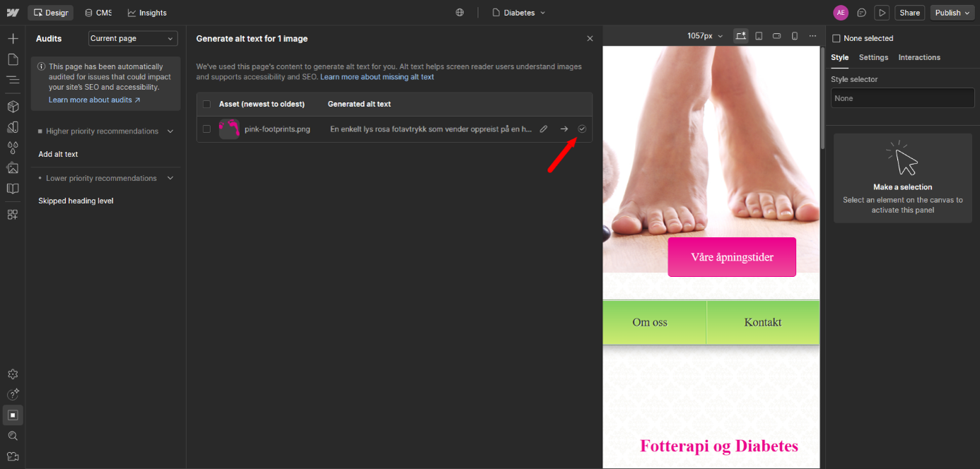980x469 pixels.
Task: Open the Video tutorials icon
Action: (x=13, y=456)
